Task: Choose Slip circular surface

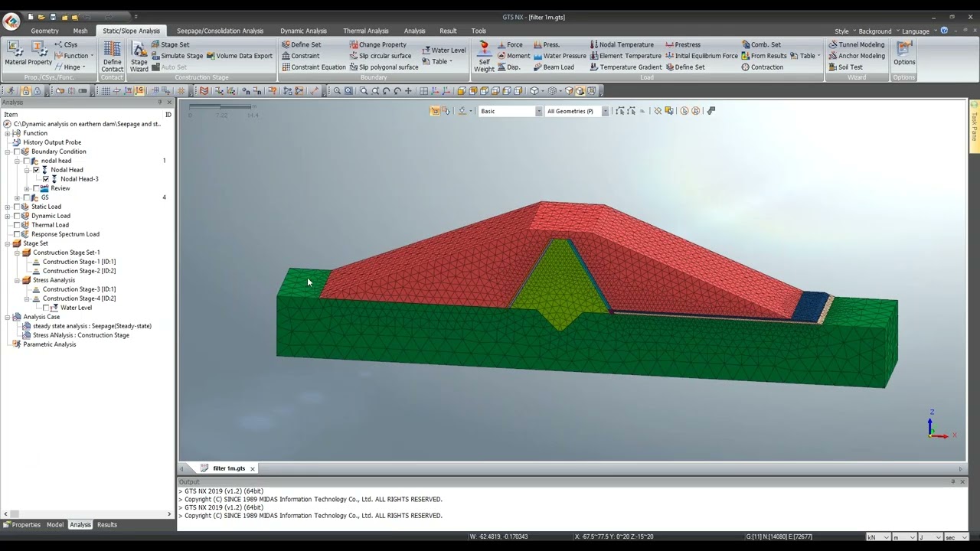Action: point(381,56)
